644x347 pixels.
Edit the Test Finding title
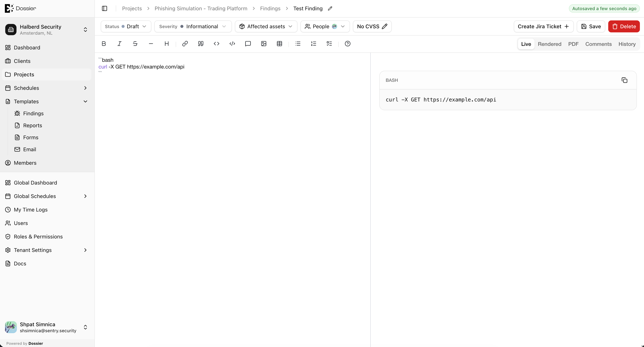click(330, 8)
